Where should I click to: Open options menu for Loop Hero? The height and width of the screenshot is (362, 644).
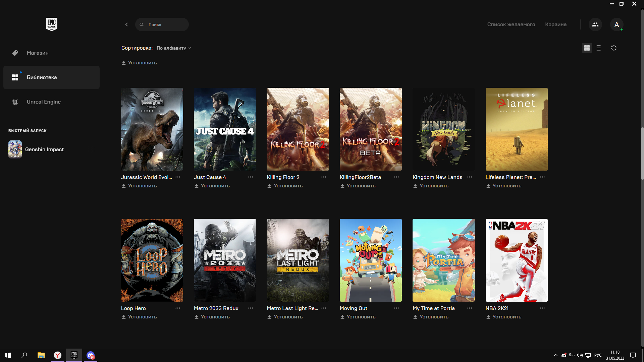point(178,308)
